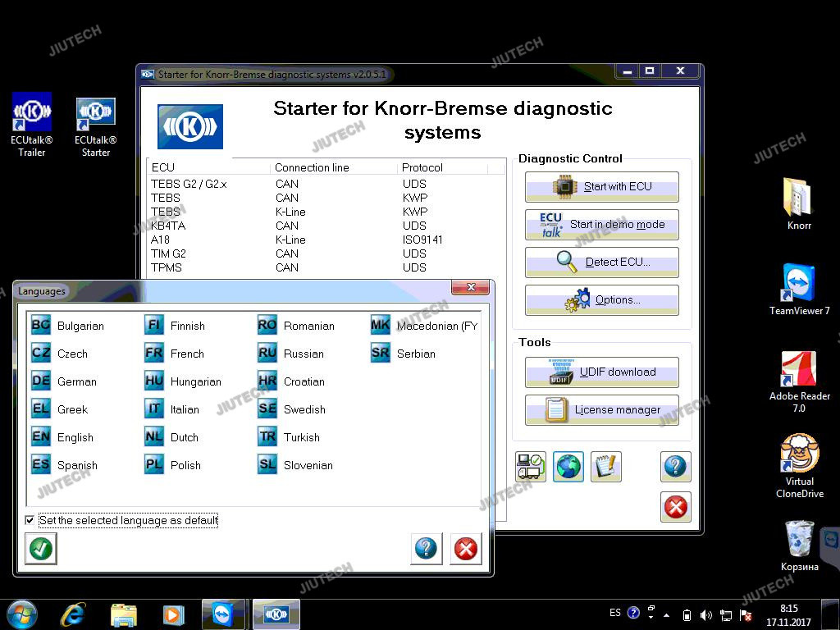The image size is (840, 630).
Task: Open the notepad icon in Starter window
Action: point(606,467)
